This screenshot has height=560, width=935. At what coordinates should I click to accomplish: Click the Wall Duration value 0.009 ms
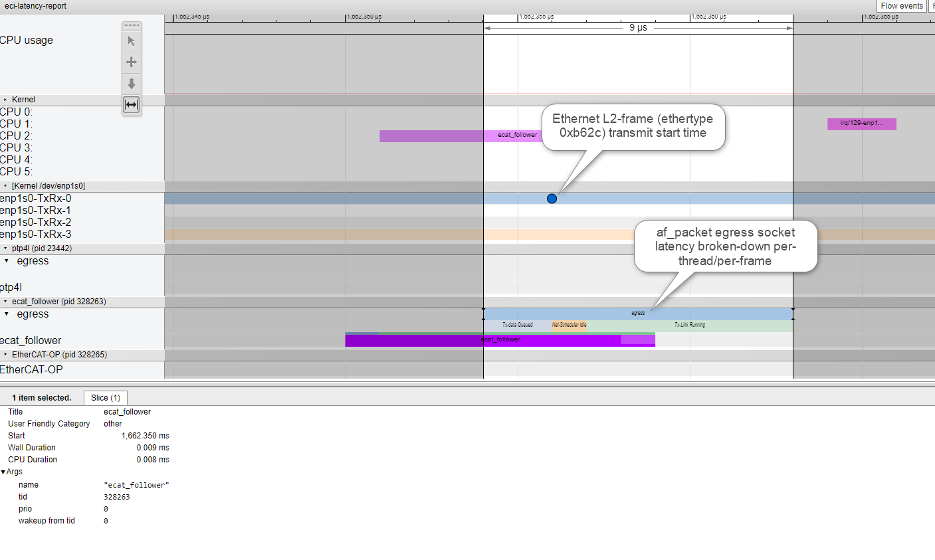pos(153,448)
